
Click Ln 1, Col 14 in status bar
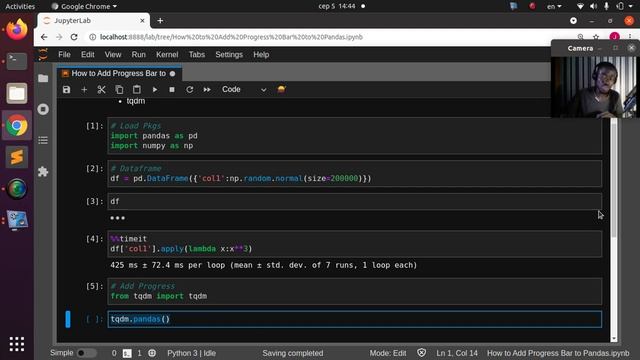point(457,353)
